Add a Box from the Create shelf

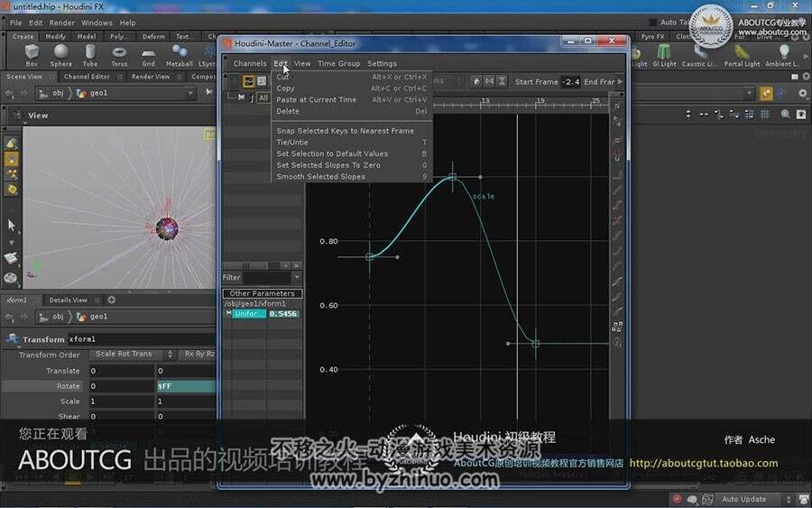click(32, 55)
